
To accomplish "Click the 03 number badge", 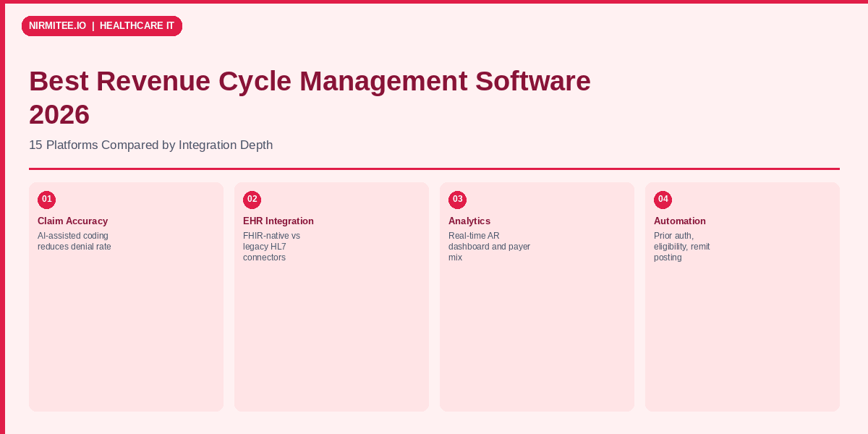I will pyautogui.click(x=457, y=200).
